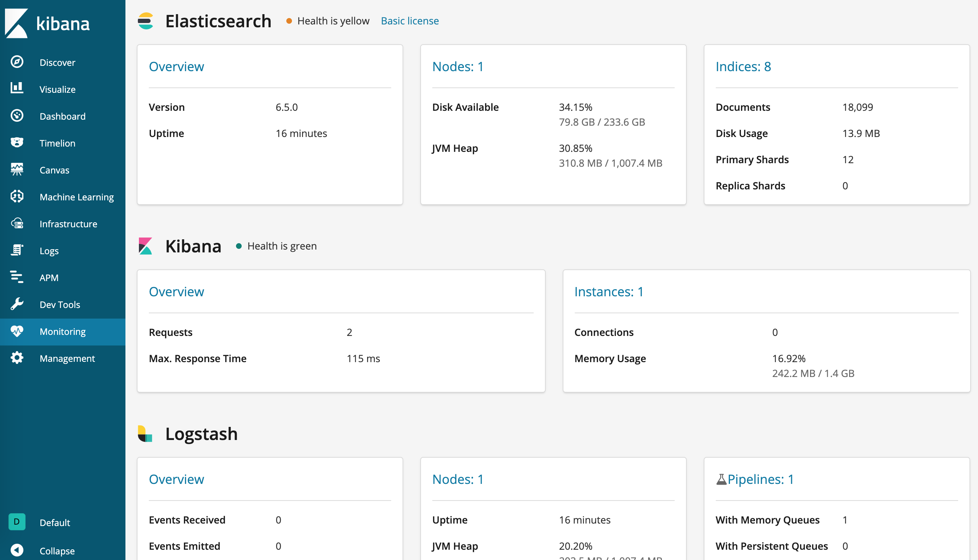The height and width of the screenshot is (560, 978).
Task: Collapse the navigation sidebar
Action: click(57, 550)
